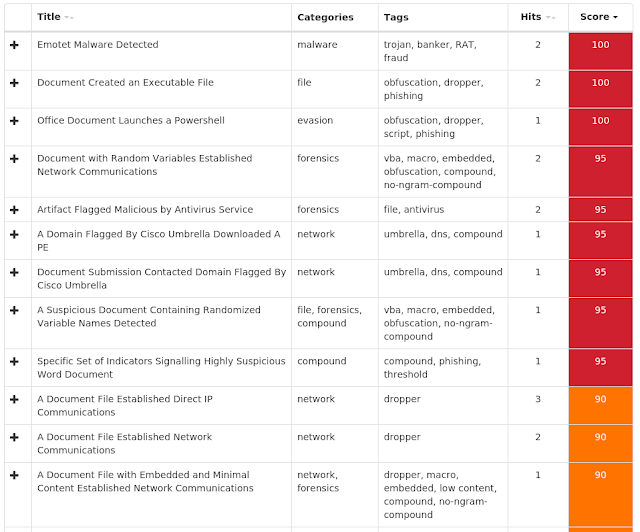Screen dimensions: 640x532
Task: Click plus icon for Document Submission Contacted Domain
Action: coord(14,272)
